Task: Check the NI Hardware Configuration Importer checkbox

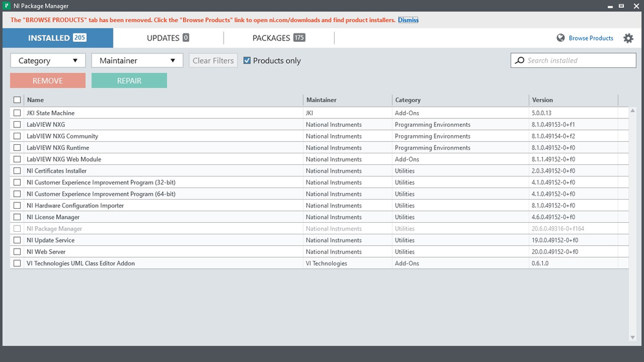Action: click(17, 205)
